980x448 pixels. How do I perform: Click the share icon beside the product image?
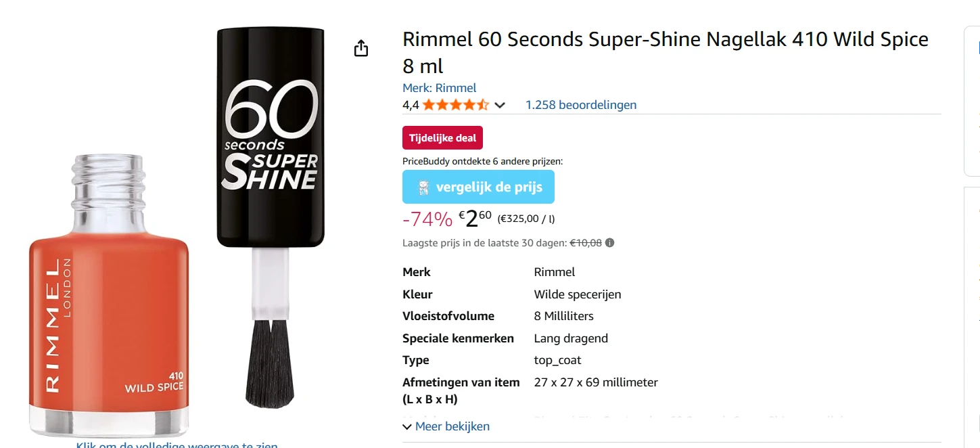[361, 49]
